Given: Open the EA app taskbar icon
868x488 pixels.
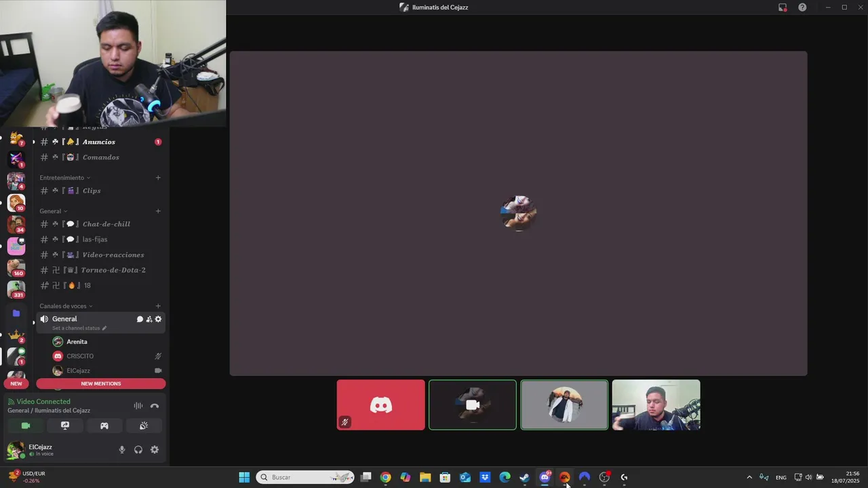Looking at the screenshot, I should point(564,477).
